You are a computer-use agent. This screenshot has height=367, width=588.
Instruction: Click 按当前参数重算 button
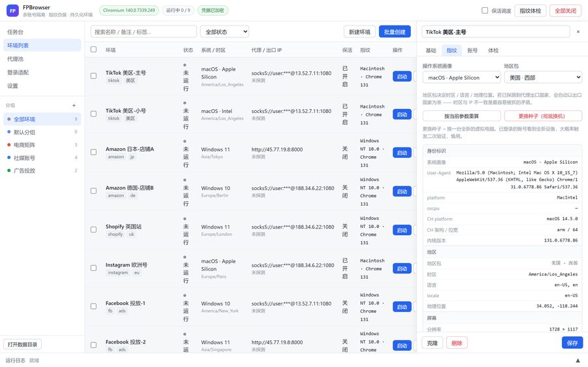coord(462,116)
